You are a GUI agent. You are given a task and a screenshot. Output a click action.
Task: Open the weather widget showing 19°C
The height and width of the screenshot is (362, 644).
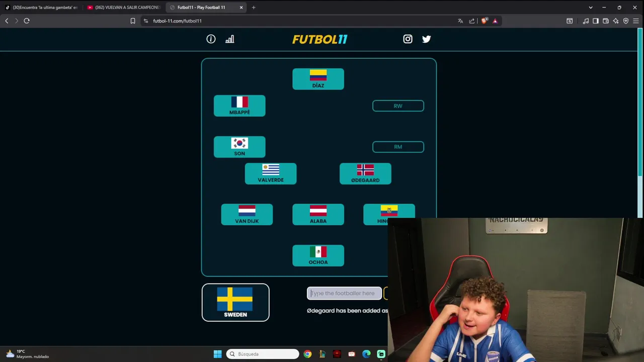coord(28,354)
